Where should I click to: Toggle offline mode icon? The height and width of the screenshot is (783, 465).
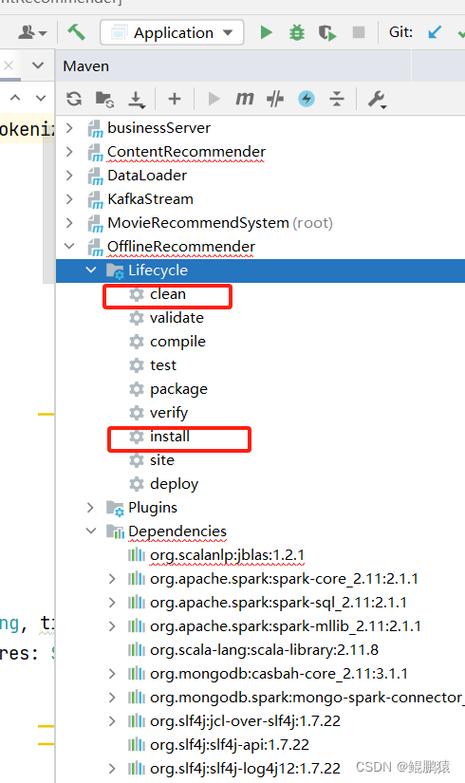click(275, 99)
